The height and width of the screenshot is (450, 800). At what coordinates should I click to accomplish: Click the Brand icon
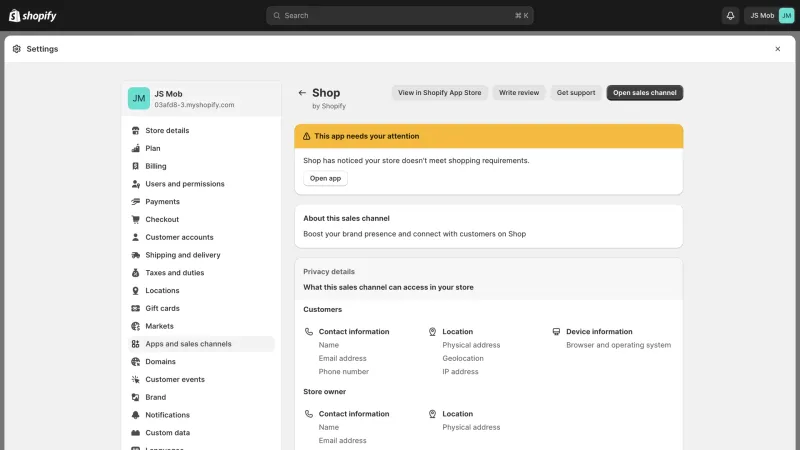135,397
